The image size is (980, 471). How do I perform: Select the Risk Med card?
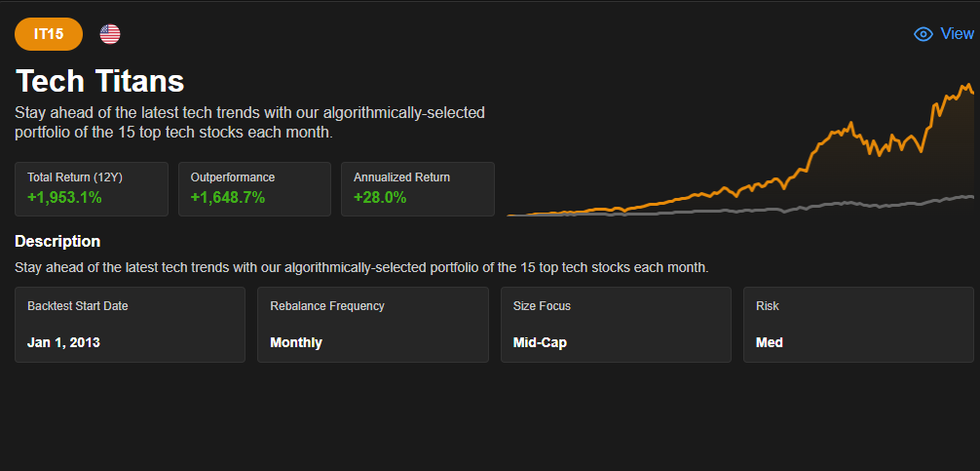coord(858,325)
